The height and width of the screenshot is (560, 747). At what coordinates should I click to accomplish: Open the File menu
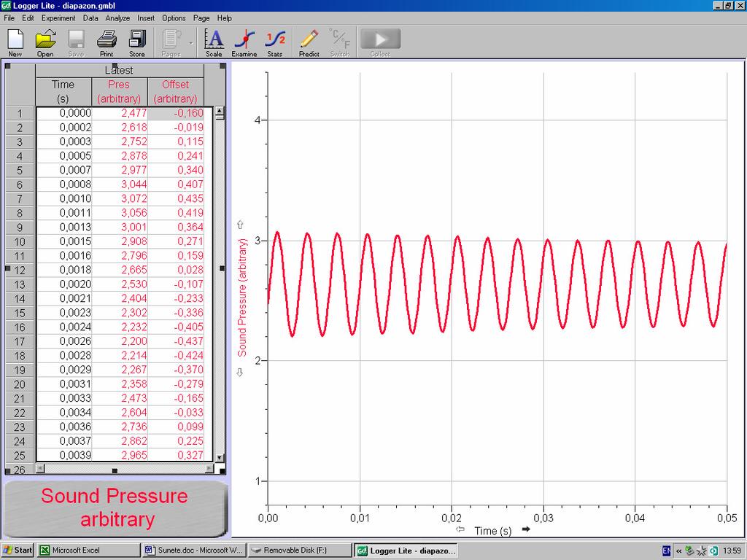point(9,18)
